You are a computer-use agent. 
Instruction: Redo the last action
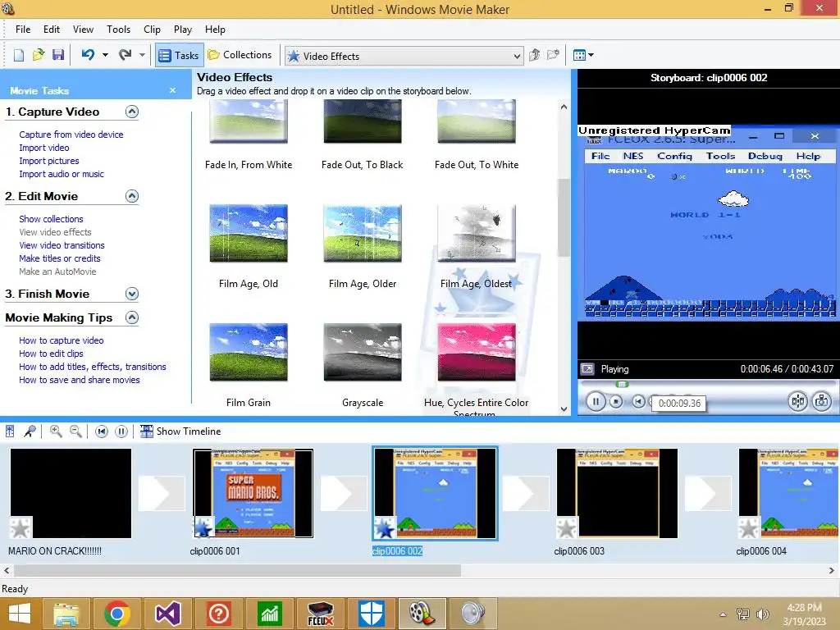pyautogui.click(x=126, y=55)
